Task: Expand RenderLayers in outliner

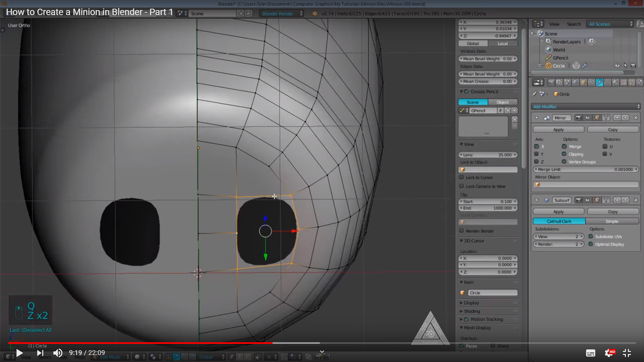Action: pos(542,42)
